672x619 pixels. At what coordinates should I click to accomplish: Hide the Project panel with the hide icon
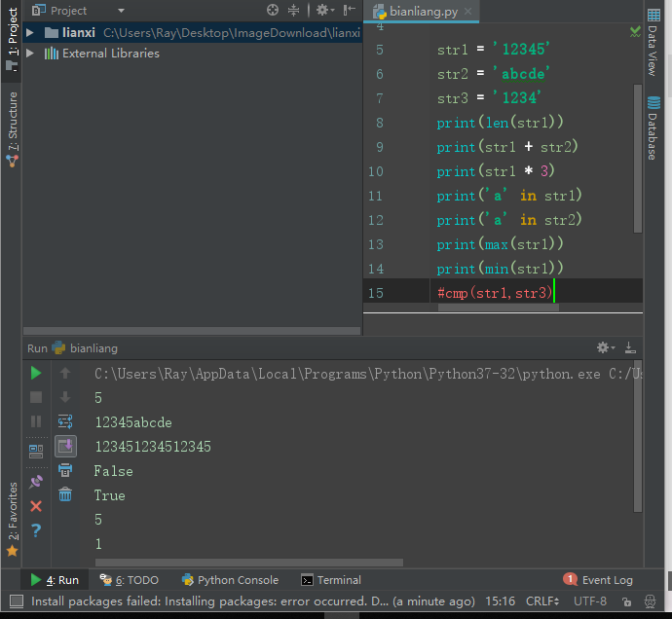coord(350,10)
